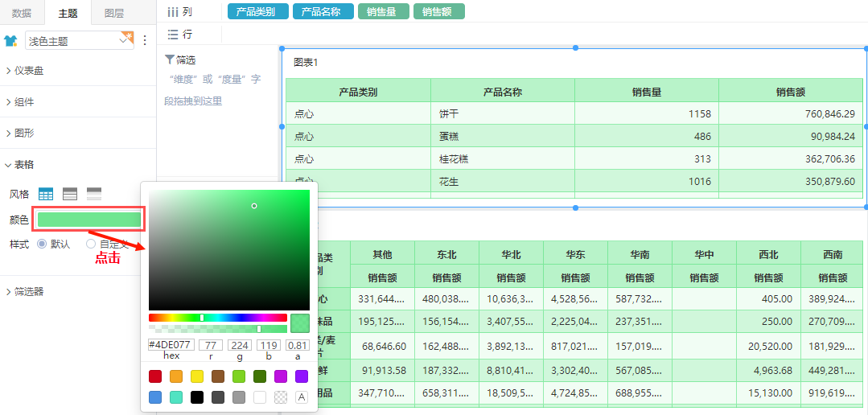Pick the blue preset color
Screen dimensions: 868x415
155,397
